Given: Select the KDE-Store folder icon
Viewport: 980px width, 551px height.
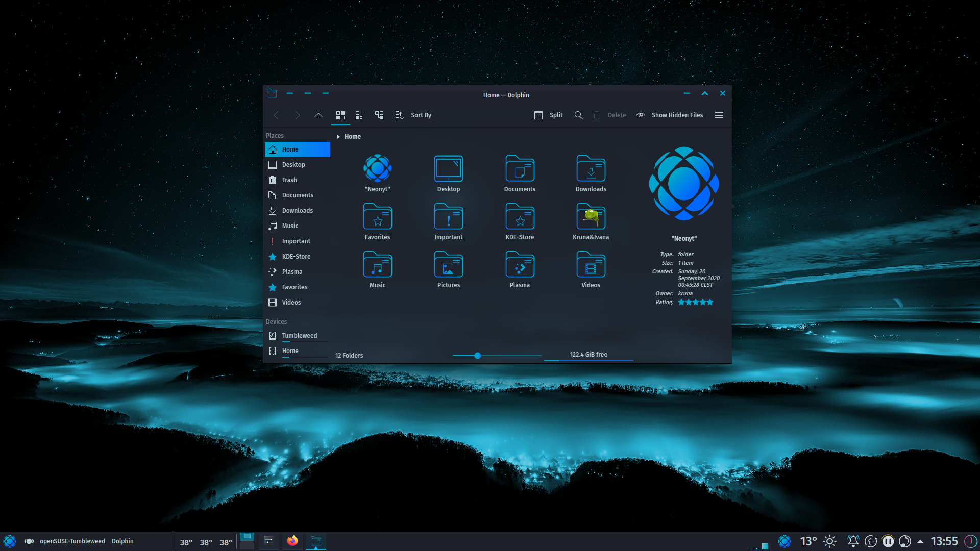Looking at the screenshot, I should tap(520, 216).
